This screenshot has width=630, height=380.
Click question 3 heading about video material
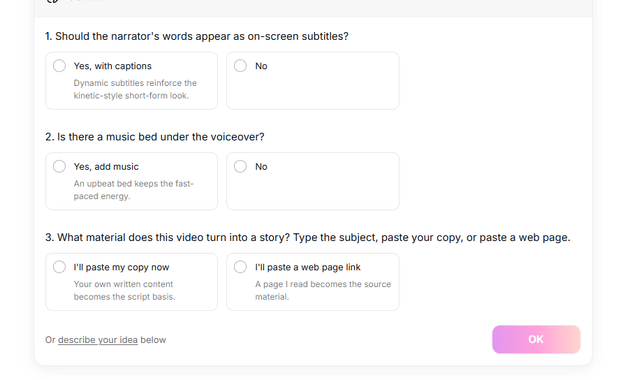[308, 237]
